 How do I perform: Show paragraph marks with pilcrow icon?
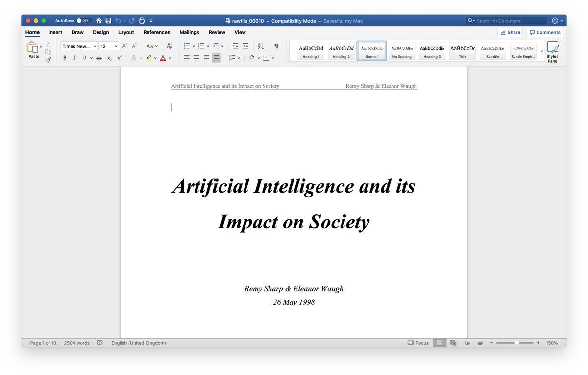[276, 46]
